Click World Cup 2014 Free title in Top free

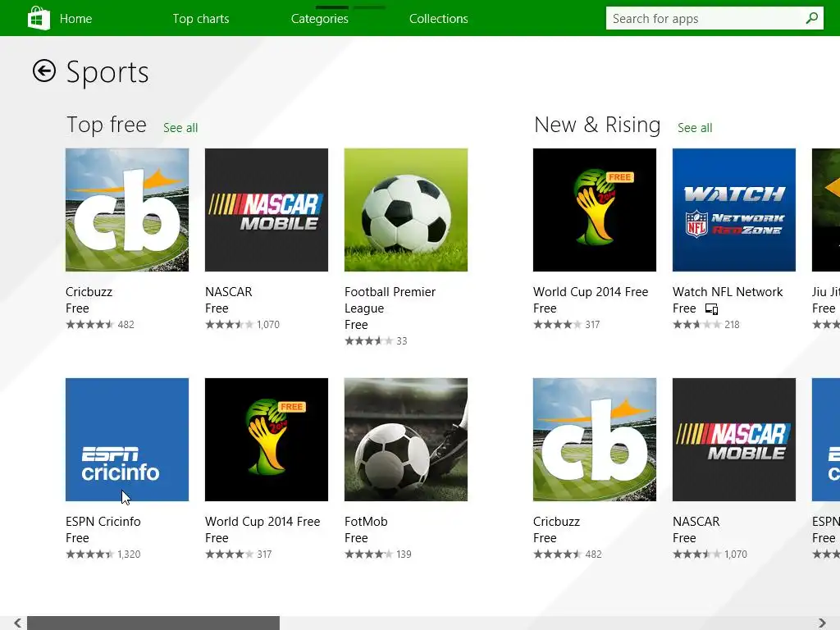tap(262, 522)
